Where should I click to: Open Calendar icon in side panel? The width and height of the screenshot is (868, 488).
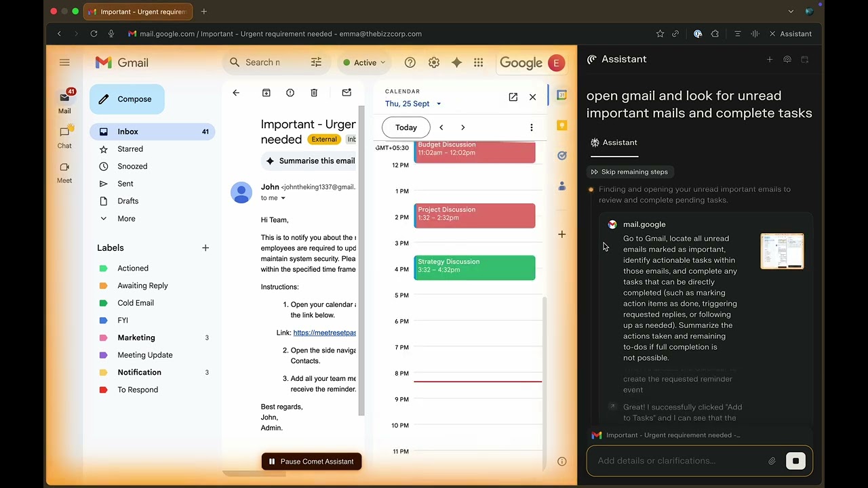tap(561, 95)
